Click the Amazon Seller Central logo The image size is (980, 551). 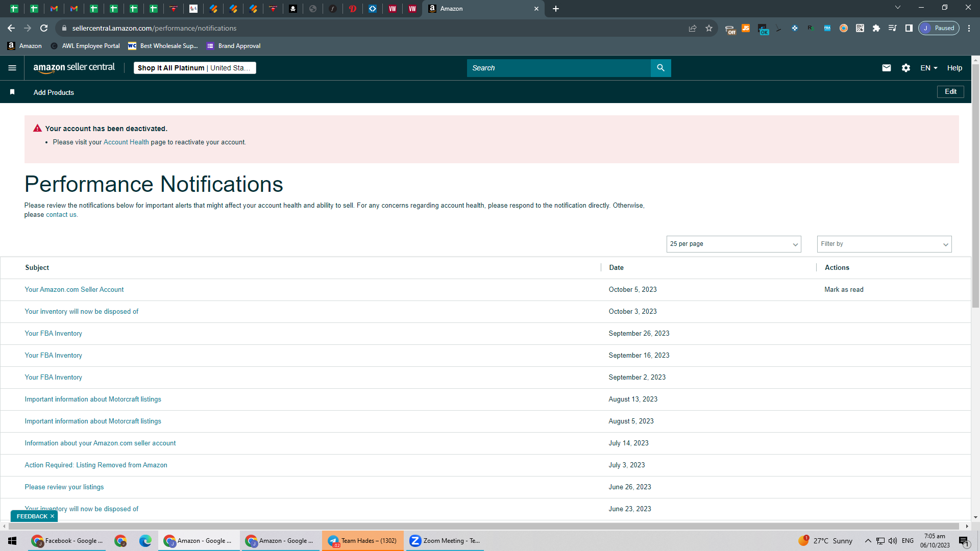[x=74, y=68]
